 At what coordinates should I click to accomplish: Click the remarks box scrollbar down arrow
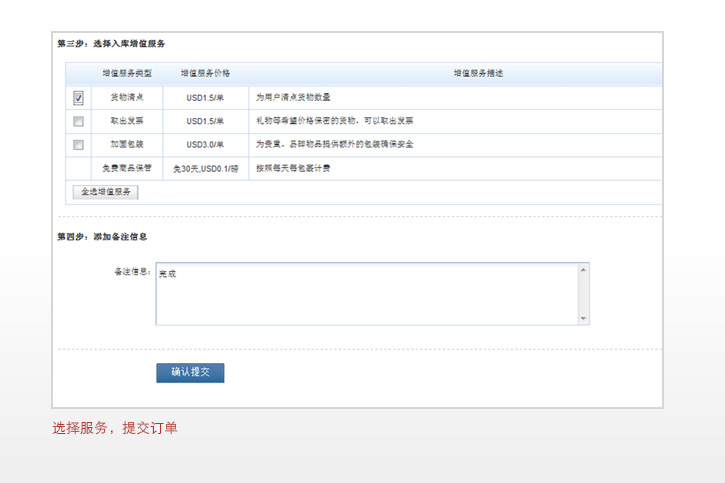584,318
